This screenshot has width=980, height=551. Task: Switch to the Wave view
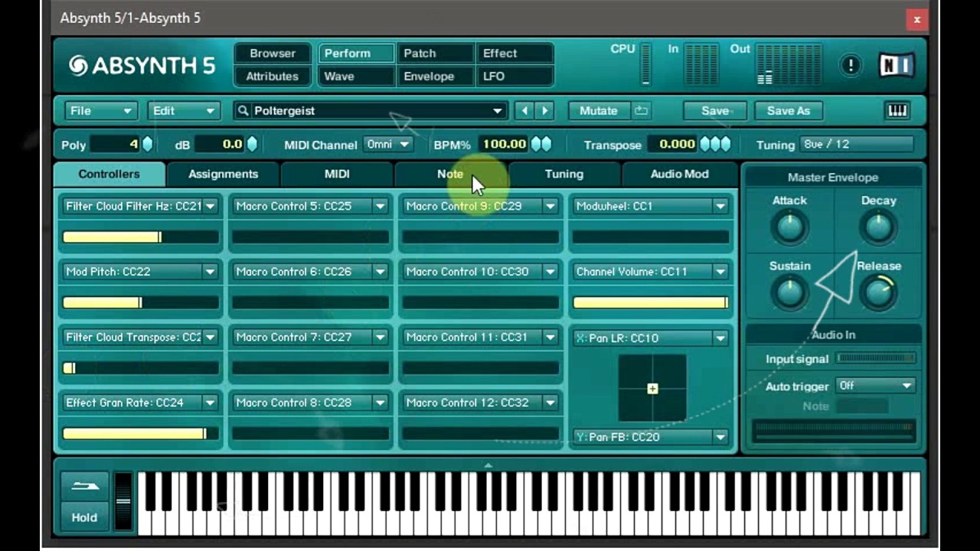pos(356,77)
